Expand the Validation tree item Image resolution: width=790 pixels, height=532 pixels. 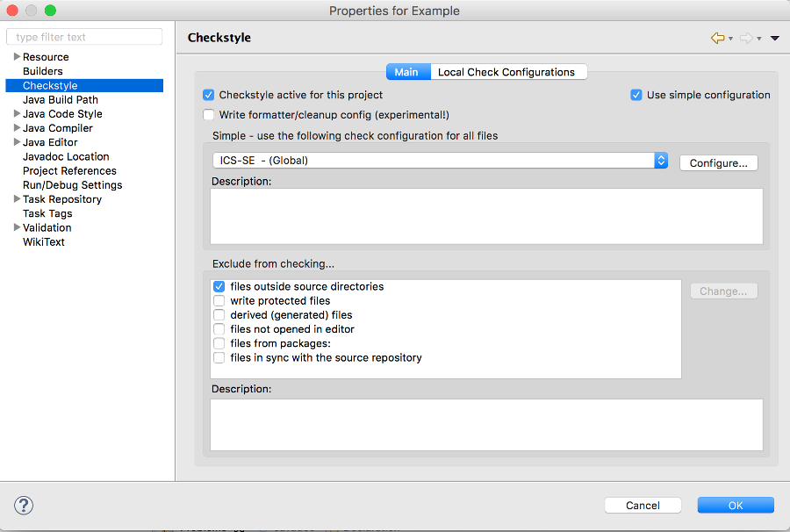click(x=15, y=227)
